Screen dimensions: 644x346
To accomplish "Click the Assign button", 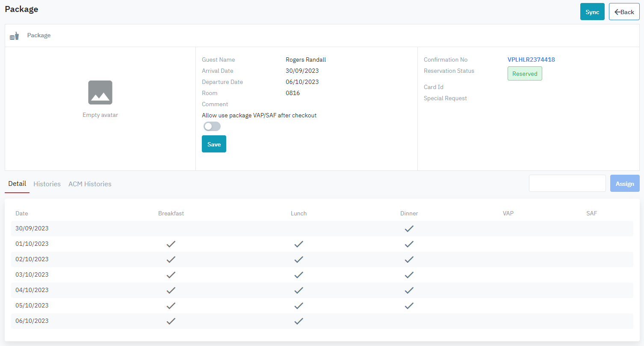I will tap(625, 183).
